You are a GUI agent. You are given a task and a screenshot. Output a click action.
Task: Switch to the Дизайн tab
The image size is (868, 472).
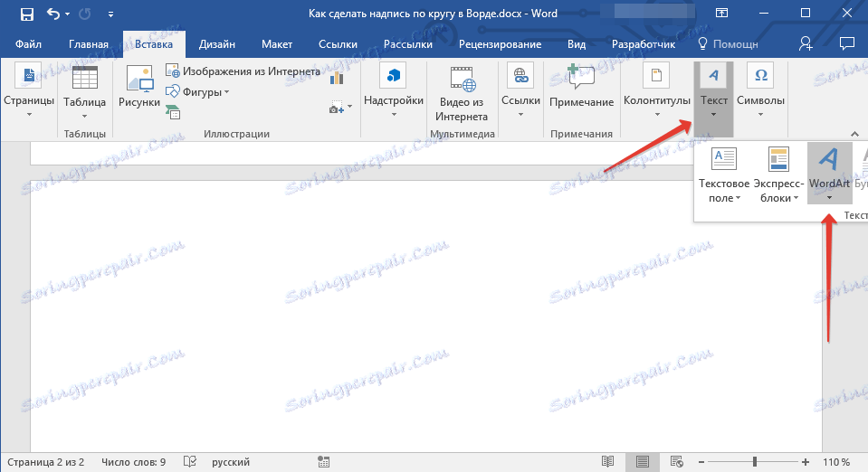(x=217, y=44)
